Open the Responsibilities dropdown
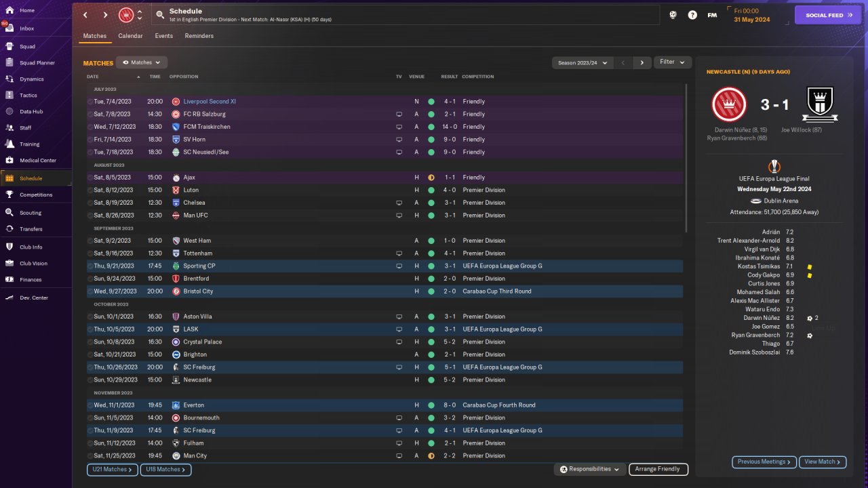 tap(590, 469)
